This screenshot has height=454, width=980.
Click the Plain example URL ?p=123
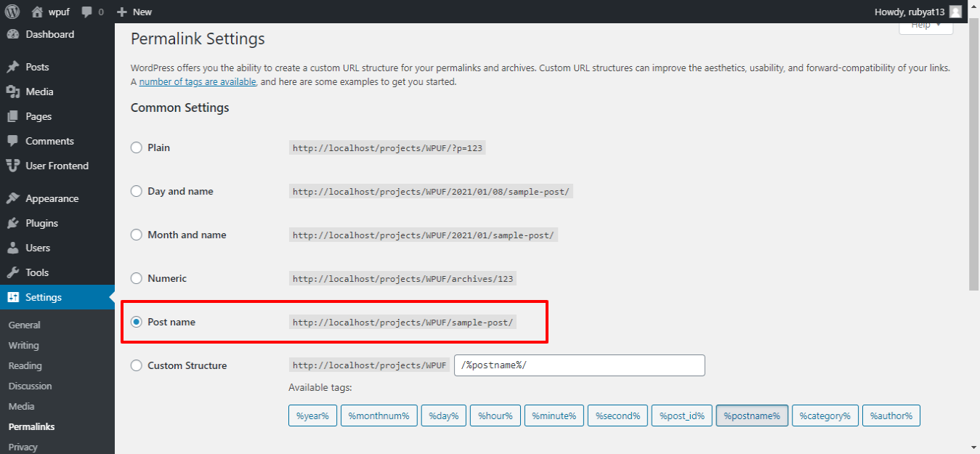[388, 147]
